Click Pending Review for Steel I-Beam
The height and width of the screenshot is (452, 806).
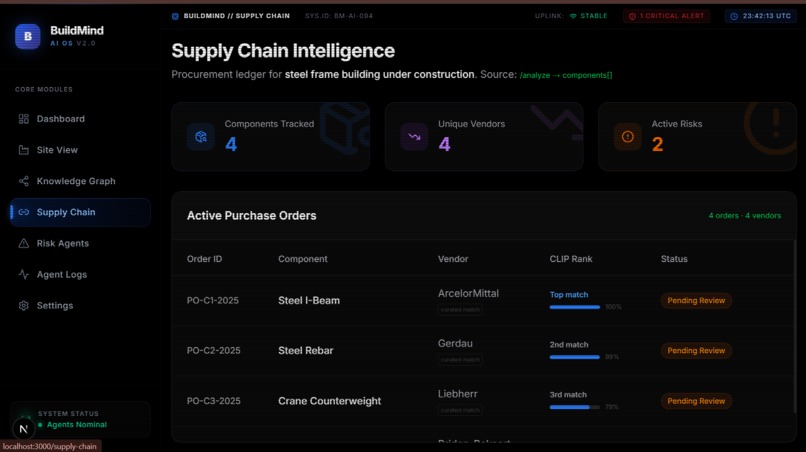[x=696, y=301]
